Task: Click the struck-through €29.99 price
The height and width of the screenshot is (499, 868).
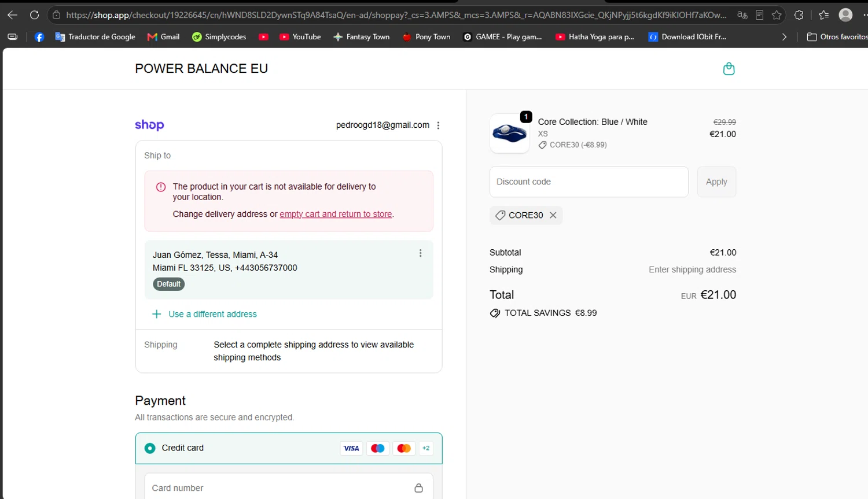Action: click(724, 122)
